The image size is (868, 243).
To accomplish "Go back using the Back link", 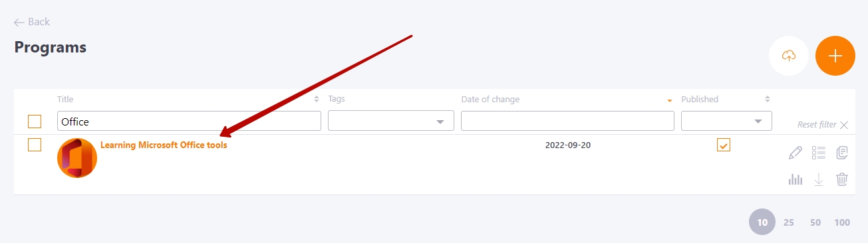I will (x=32, y=22).
